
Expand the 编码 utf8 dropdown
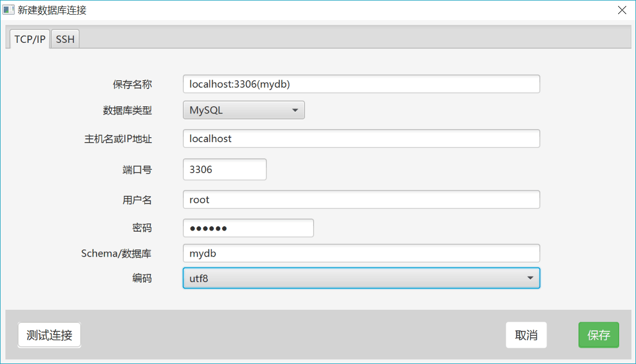[x=361, y=278]
